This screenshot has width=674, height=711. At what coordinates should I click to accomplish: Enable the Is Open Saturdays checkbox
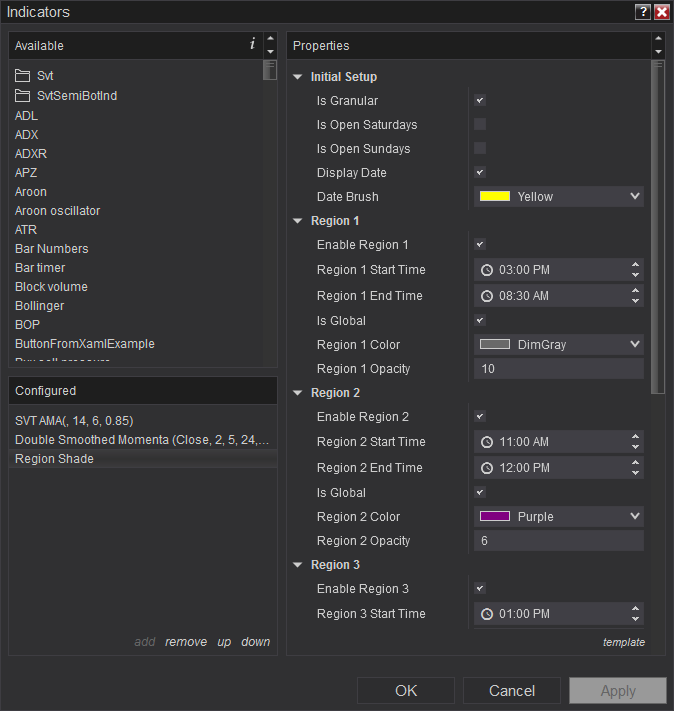pyautogui.click(x=480, y=125)
